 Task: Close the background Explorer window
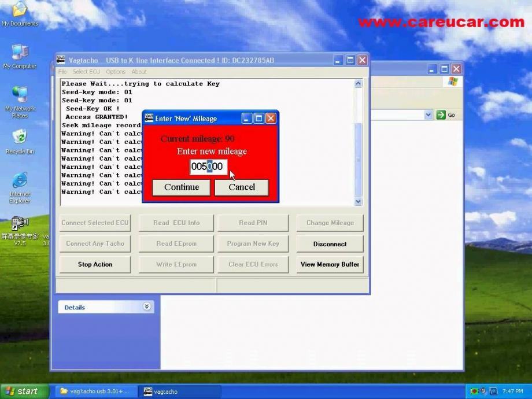[x=456, y=69]
